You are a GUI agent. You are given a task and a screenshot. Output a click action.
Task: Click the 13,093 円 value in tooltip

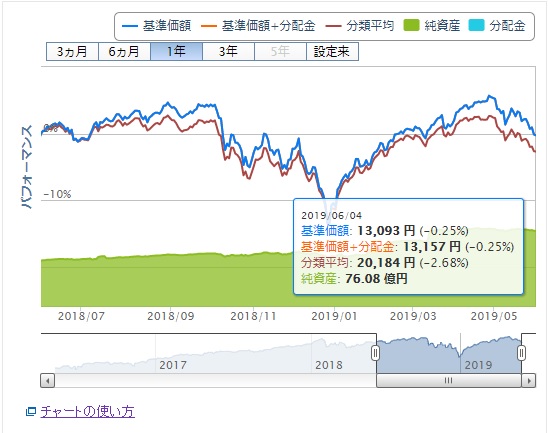(386, 231)
